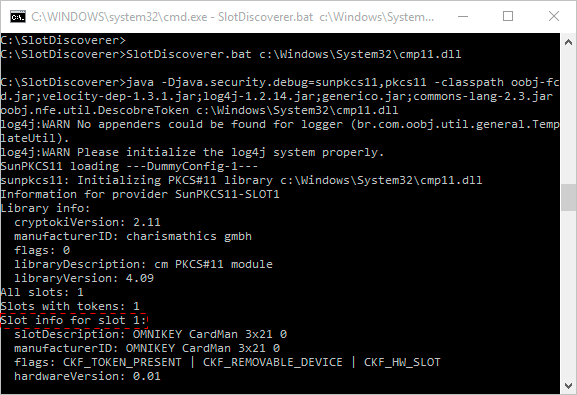Viewport: 577px width, 395px height.
Task: Open the cmd.exe system menu icon
Action: pos(18,17)
